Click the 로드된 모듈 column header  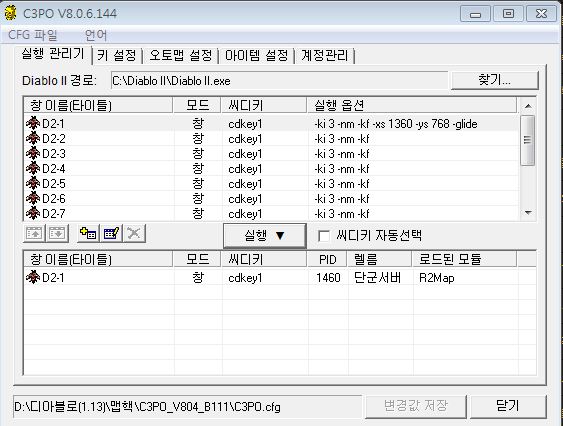click(x=465, y=259)
